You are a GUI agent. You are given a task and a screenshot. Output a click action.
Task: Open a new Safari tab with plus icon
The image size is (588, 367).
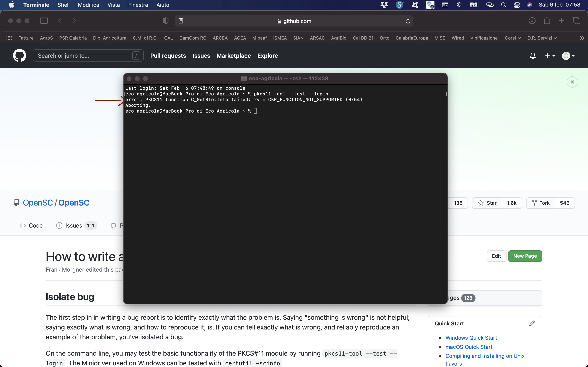point(561,21)
